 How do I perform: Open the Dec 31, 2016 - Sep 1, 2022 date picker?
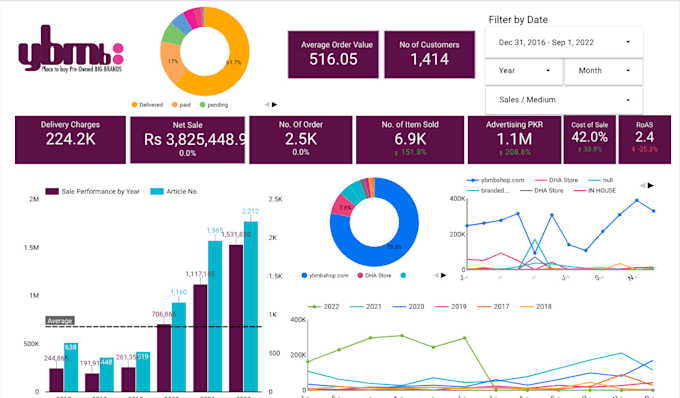(564, 42)
